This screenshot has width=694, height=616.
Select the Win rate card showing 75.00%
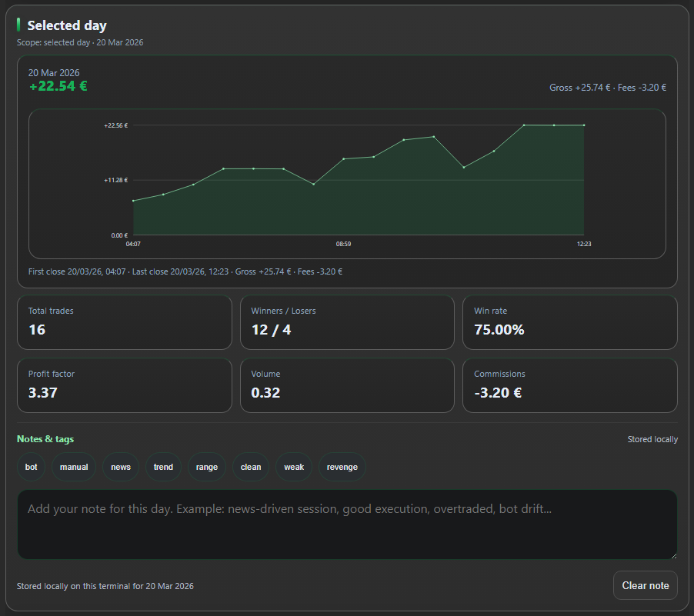coord(569,321)
